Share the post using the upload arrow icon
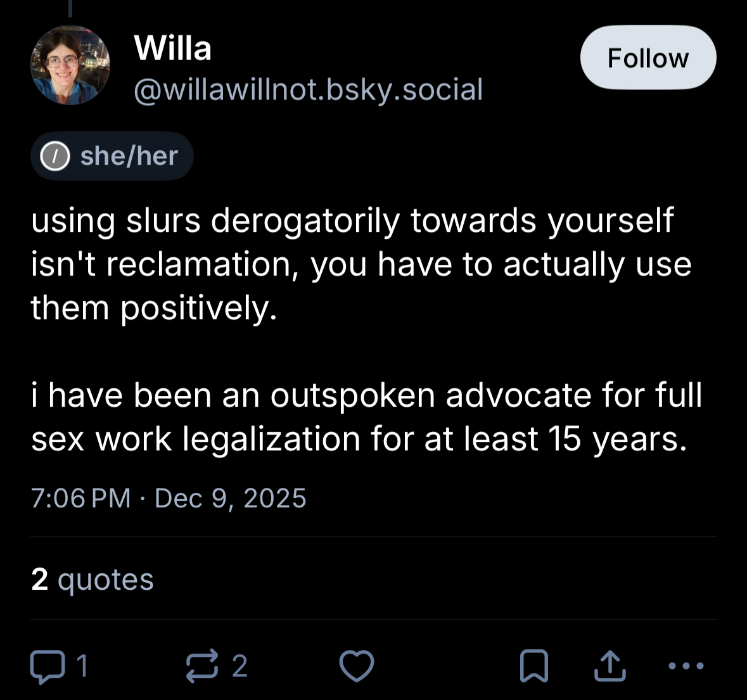The width and height of the screenshot is (747, 700). (x=610, y=666)
